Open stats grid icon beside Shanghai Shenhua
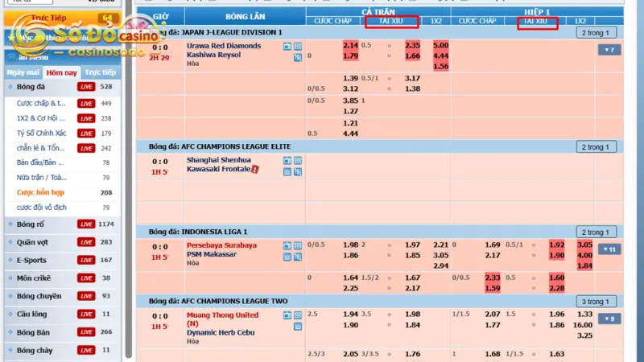Viewport: 644px width, 362px height. [298, 161]
